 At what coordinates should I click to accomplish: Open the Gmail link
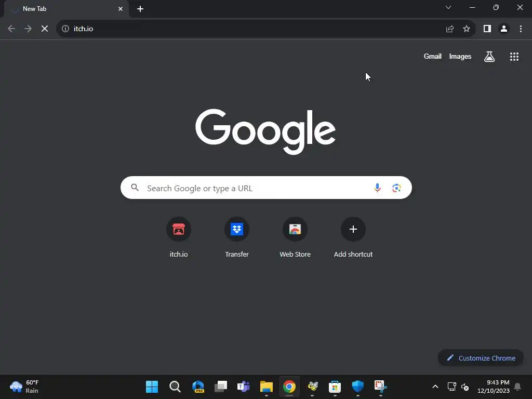click(433, 57)
